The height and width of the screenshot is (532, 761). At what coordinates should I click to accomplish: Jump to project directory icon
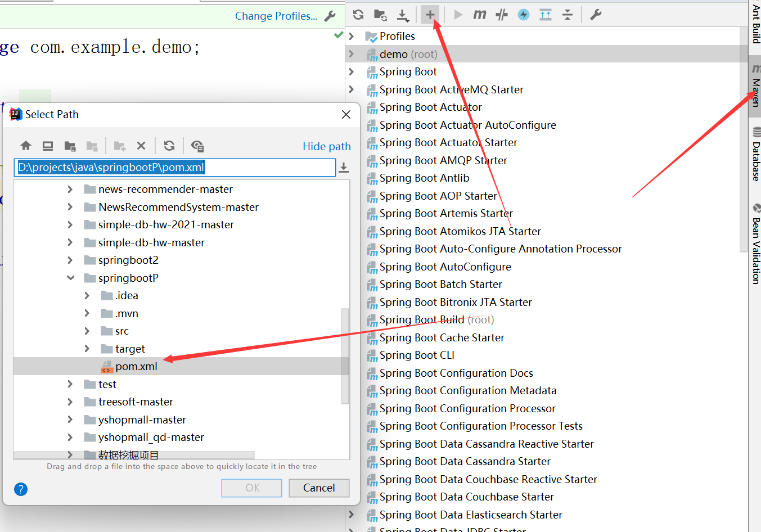click(x=70, y=146)
